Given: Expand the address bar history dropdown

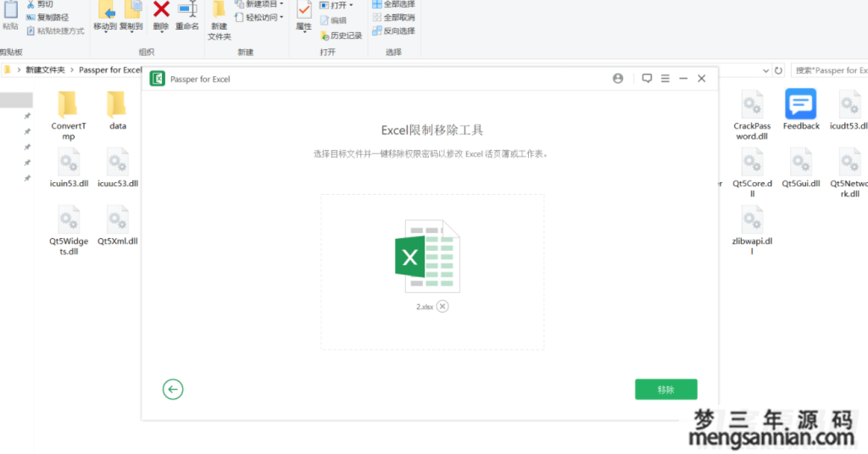Looking at the screenshot, I should (x=765, y=70).
